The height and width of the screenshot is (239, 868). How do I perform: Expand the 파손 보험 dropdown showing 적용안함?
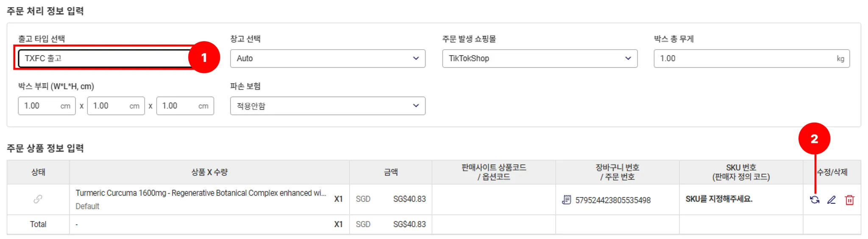[x=327, y=106]
